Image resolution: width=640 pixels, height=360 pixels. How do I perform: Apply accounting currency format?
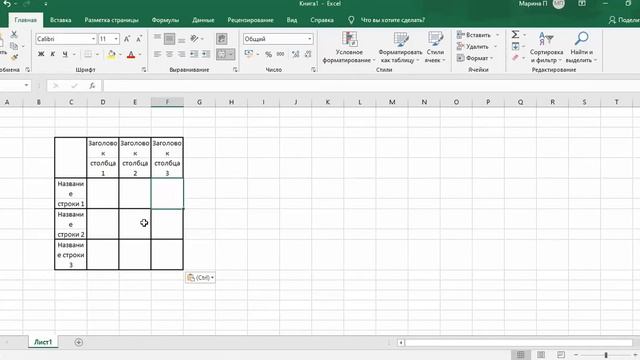tap(249, 54)
